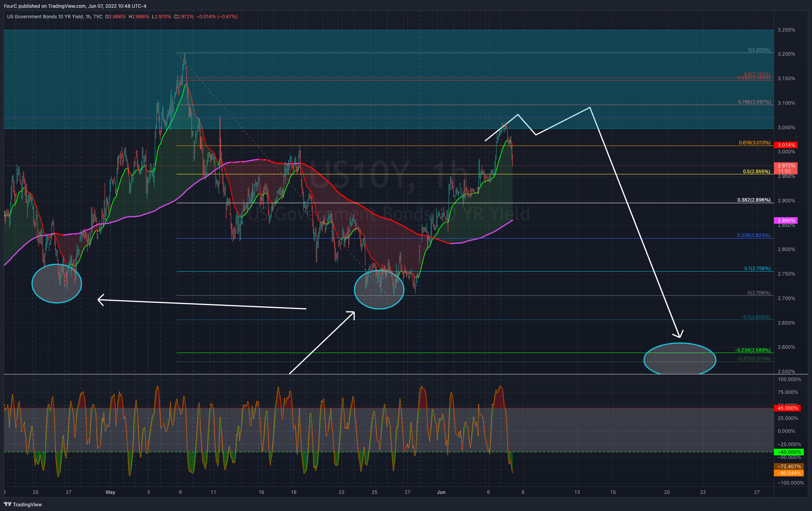Screen dimensions: 812x511
Task: Click the red 45.000% indicator level tag
Action: point(787,408)
